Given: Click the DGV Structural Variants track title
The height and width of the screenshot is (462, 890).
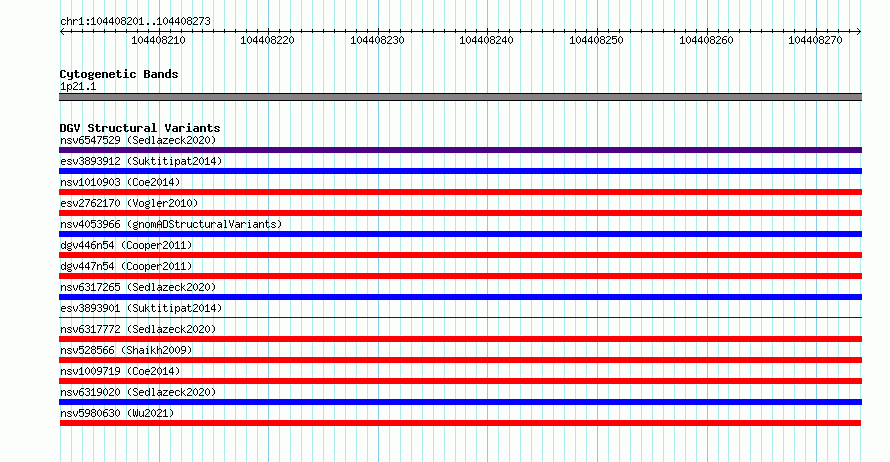Looking at the screenshot, I should (x=140, y=128).
